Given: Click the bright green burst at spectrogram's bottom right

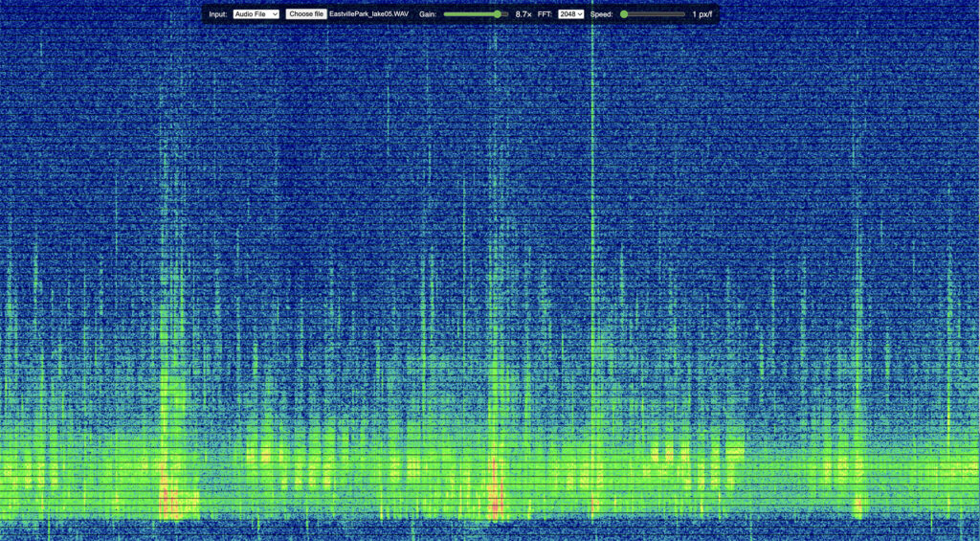Looking at the screenshot, I should click(857, 506).
